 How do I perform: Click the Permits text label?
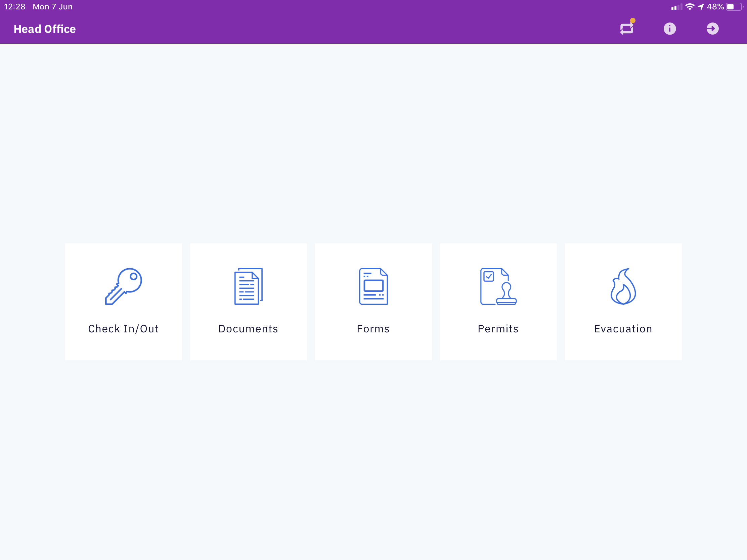click(498, 329)
